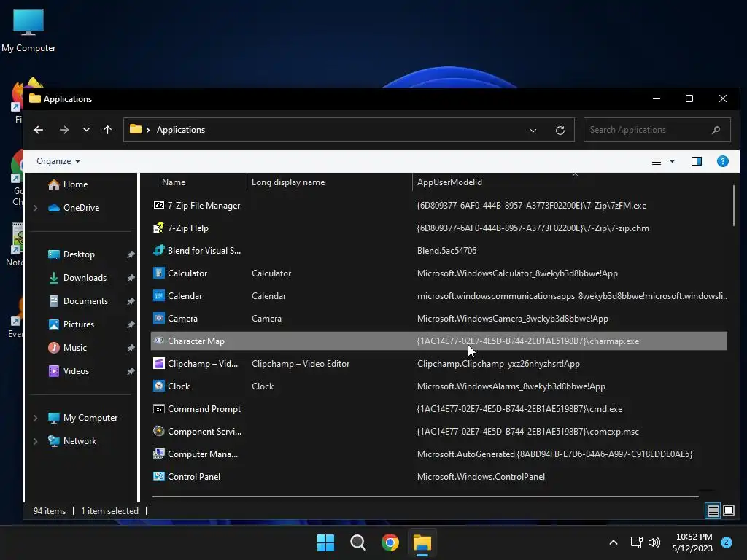Refresh the Applications folder view
This screenshot has width=747, height=560.
point(560,130)
